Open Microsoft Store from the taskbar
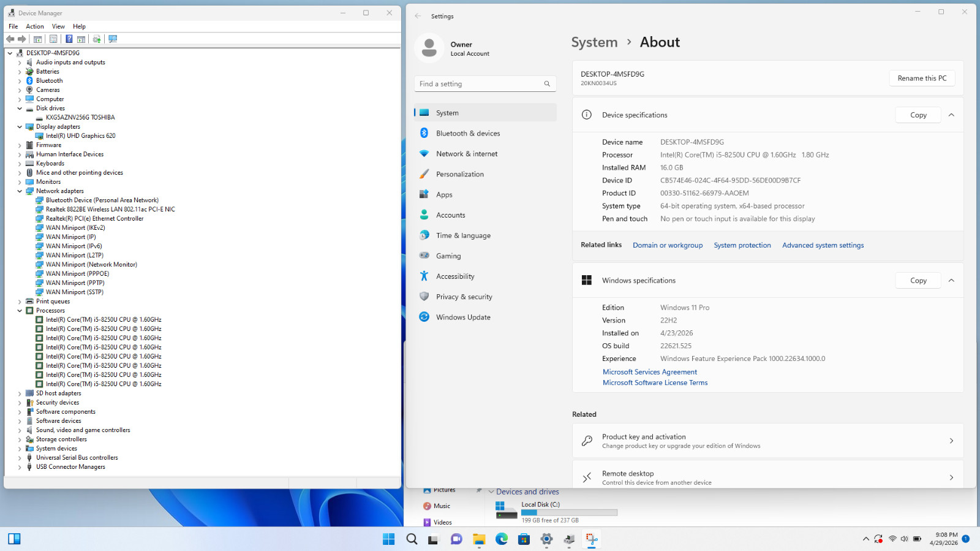The image size is (980, 551). point(524,539)
